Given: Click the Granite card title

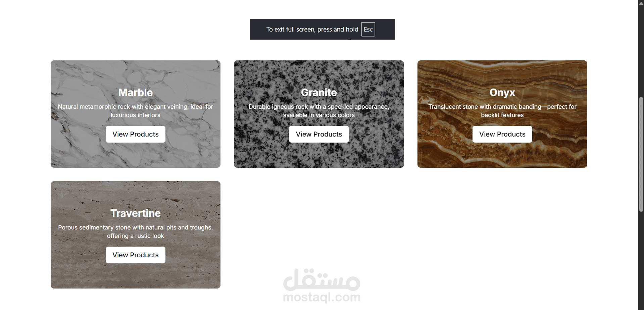Looking at the screenshot, I should click(x=319, y=92).
